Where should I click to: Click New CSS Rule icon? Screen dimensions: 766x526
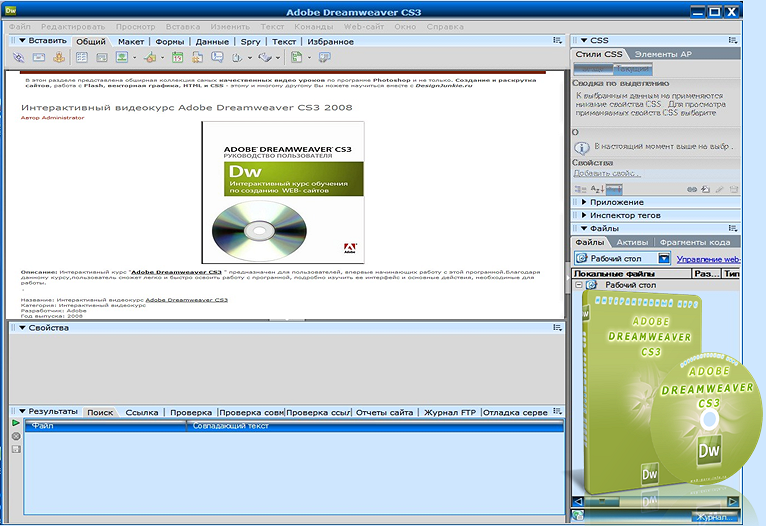pos(705,189)
